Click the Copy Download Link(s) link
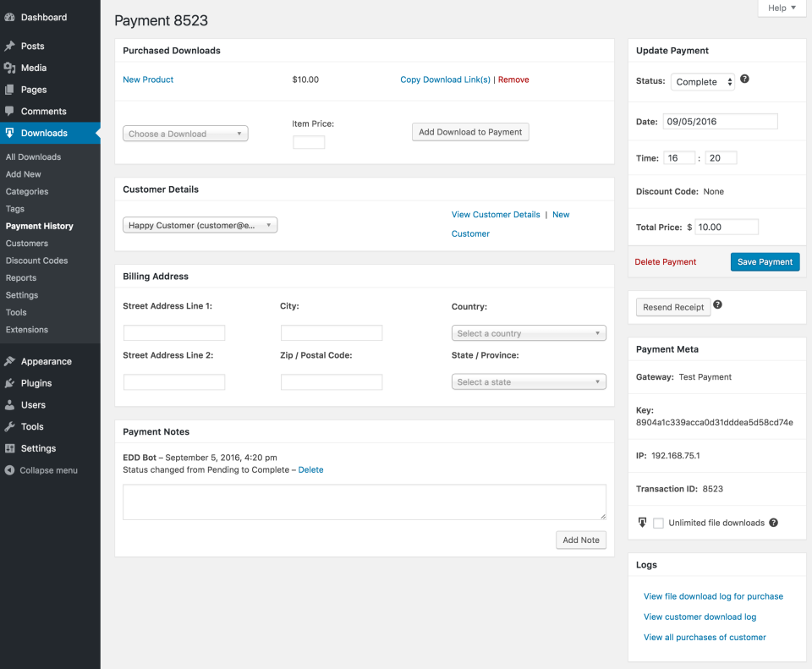The height and width of the screenshot is (669, 812). tap(445, 80)
